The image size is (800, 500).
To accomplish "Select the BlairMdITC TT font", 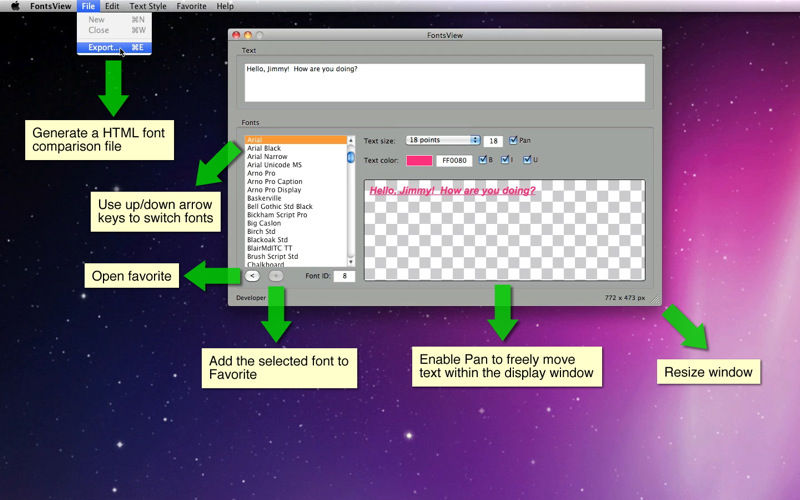I will [295, 248].
